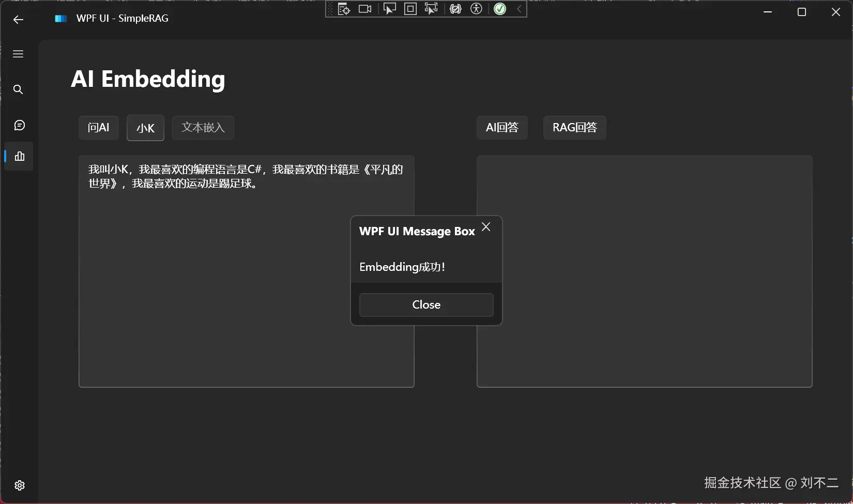Toggle Display Layout Adorners in debug toolbar
The image size is (853, 504).
410,9
